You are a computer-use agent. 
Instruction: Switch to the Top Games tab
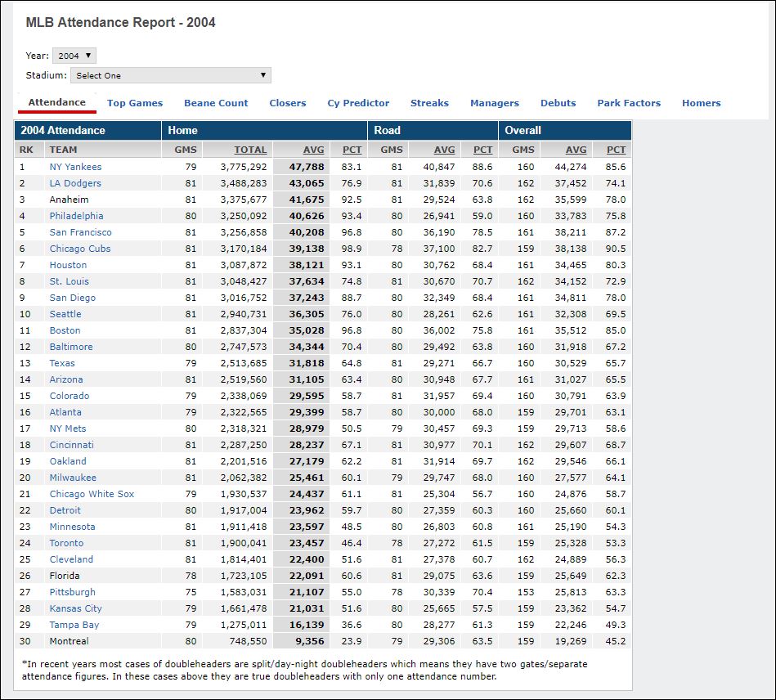135,103
